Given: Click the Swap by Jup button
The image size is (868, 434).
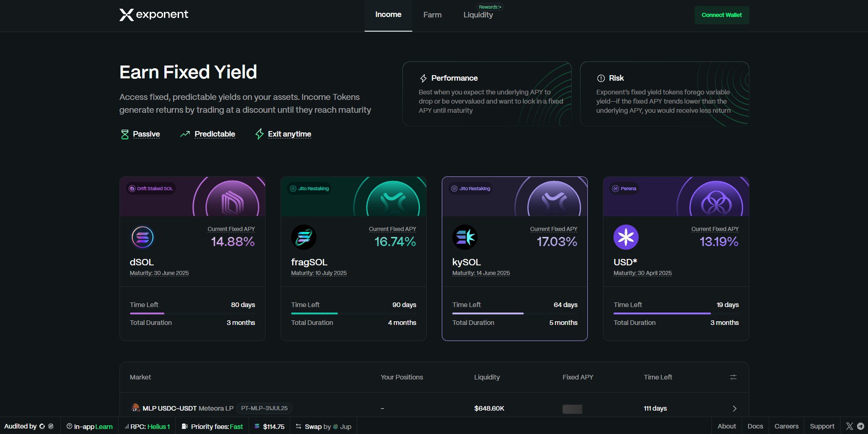Looking at the screenshot, I should pos(324,427).
